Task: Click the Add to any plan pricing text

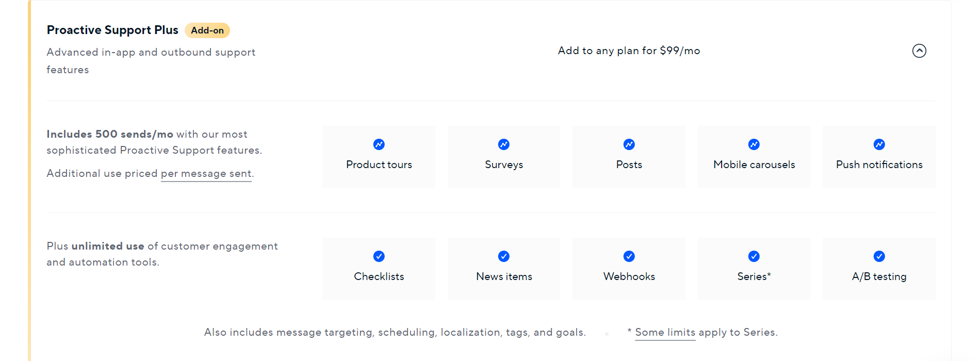Action: [629, 51]
